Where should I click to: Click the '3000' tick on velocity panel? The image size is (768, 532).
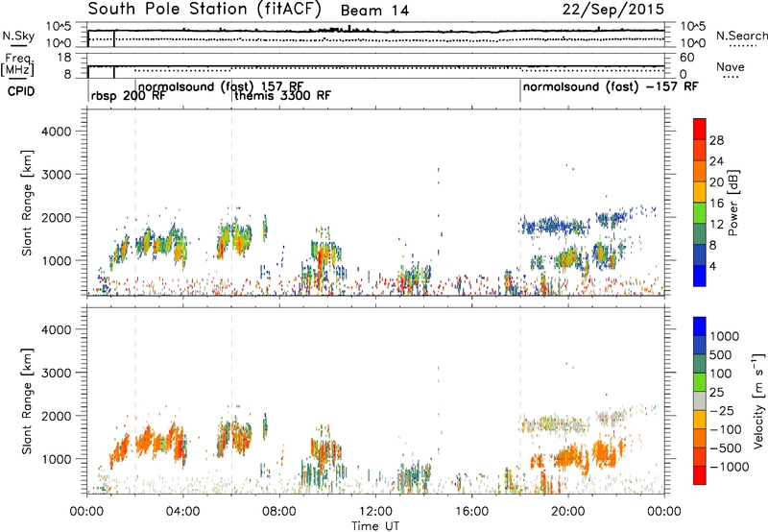click(x=56, y=373)
